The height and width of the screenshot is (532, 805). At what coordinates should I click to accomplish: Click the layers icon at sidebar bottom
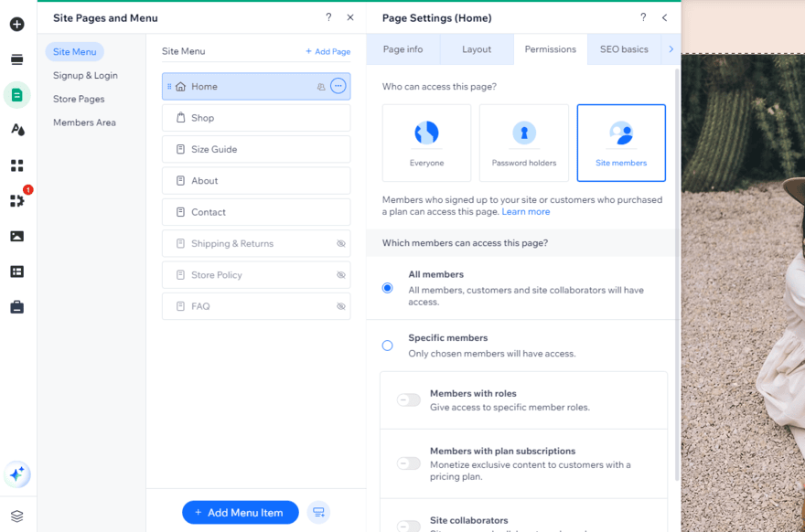16,514
